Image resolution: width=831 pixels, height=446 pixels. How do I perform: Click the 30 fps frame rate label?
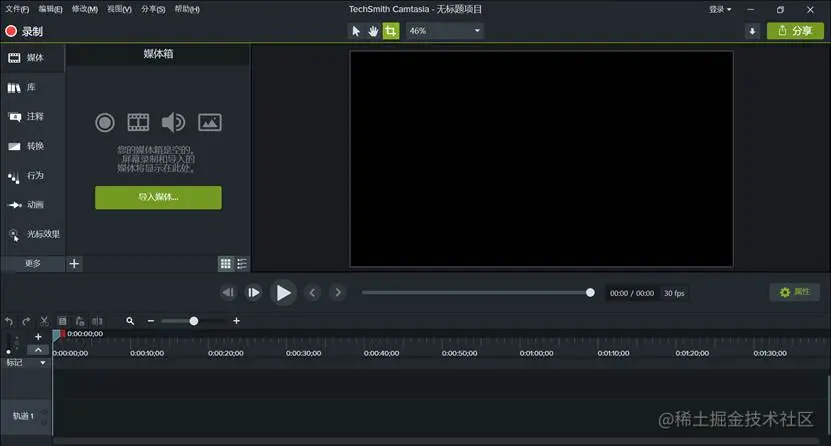tap(674, 293)
